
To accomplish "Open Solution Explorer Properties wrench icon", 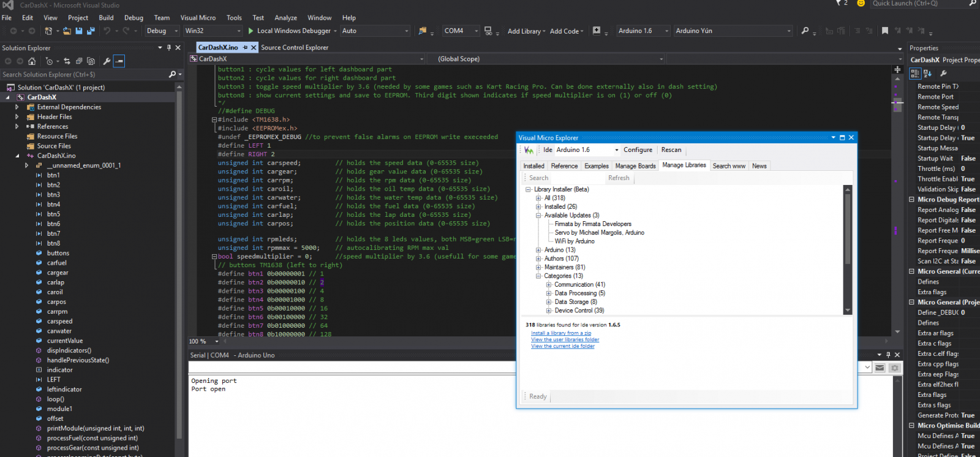I will [x=107, y=61].
